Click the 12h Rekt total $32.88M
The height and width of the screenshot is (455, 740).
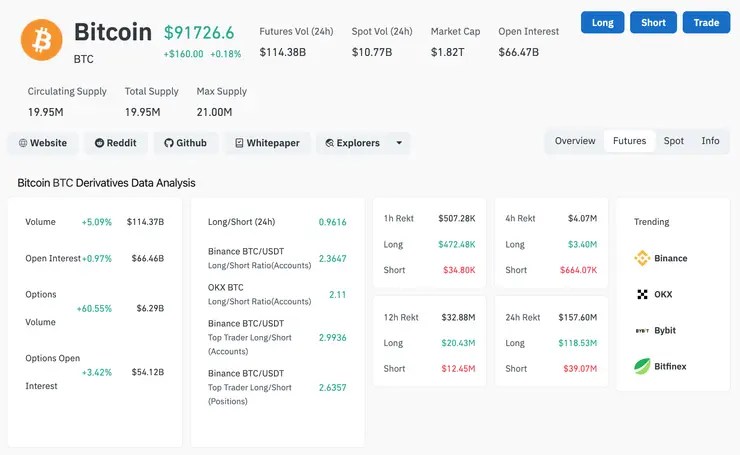coord(458,318)
